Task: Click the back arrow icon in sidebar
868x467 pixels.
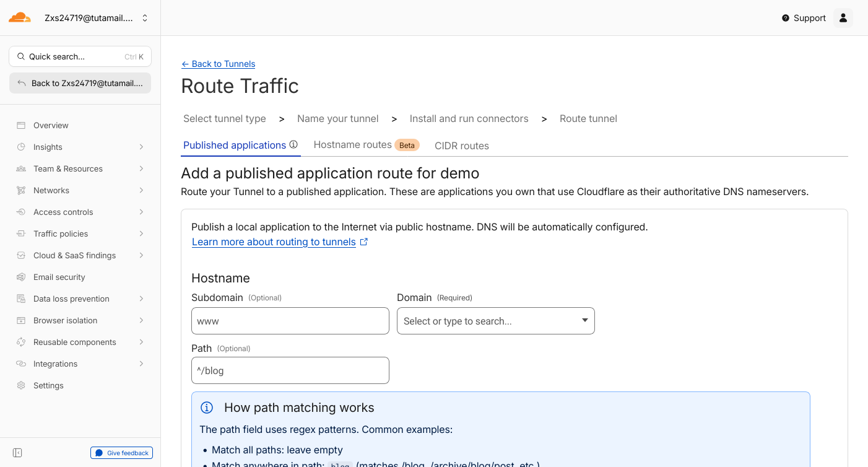Action: 22,83
